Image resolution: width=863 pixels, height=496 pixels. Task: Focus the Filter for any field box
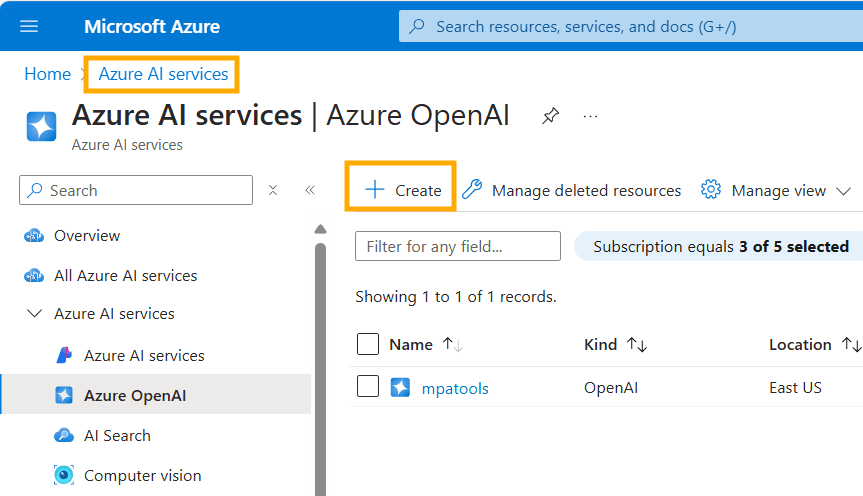pos(458,246)
